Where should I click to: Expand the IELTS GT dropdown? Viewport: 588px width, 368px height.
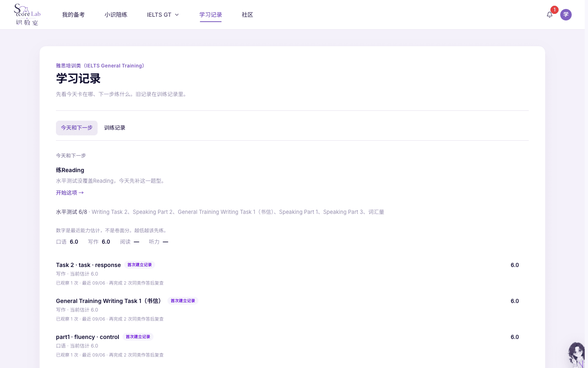click(x=163, y=15)
